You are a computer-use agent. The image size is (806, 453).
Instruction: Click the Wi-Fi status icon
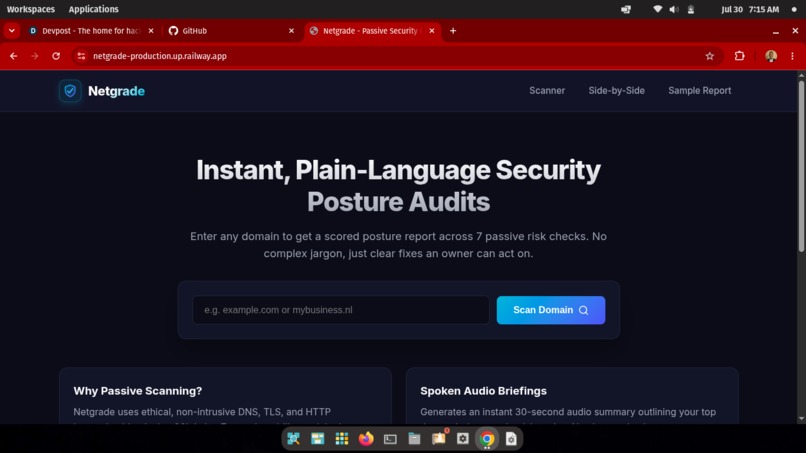pos(657,9)
